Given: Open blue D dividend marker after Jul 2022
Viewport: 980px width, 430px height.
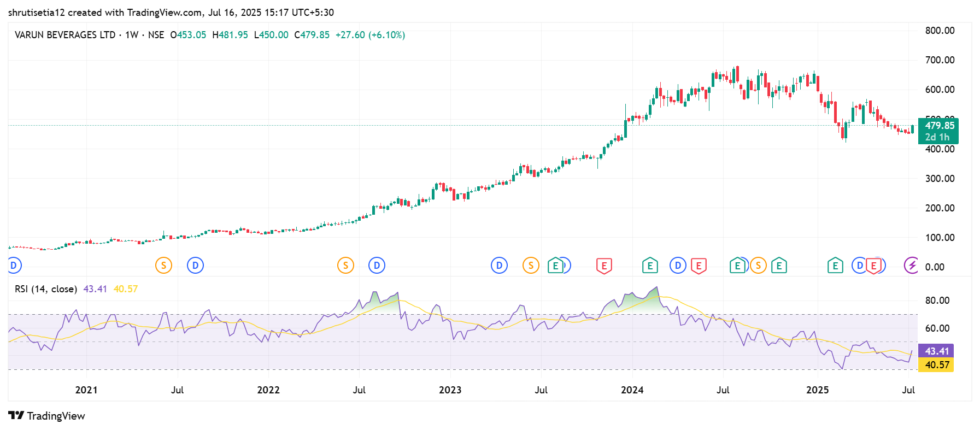Looking at the screenshot, I should point(377,266).
